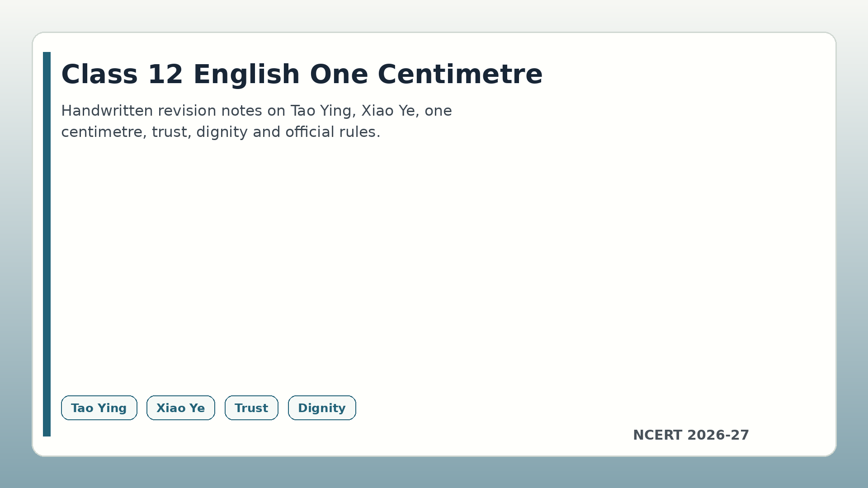The height and width of the screenshot is (488, 868).
Task: Click the Tao Ying tag
Action: [x=99, y=408]
